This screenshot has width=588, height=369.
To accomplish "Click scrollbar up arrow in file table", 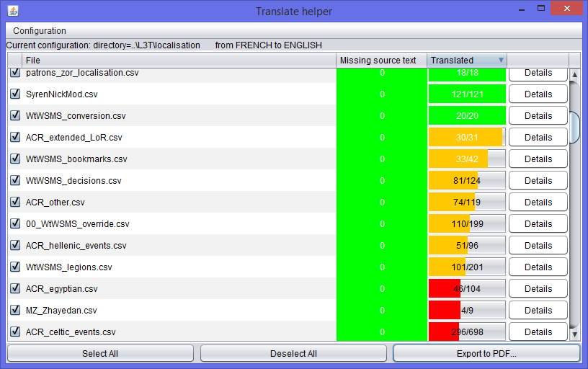I will [574, 75].
